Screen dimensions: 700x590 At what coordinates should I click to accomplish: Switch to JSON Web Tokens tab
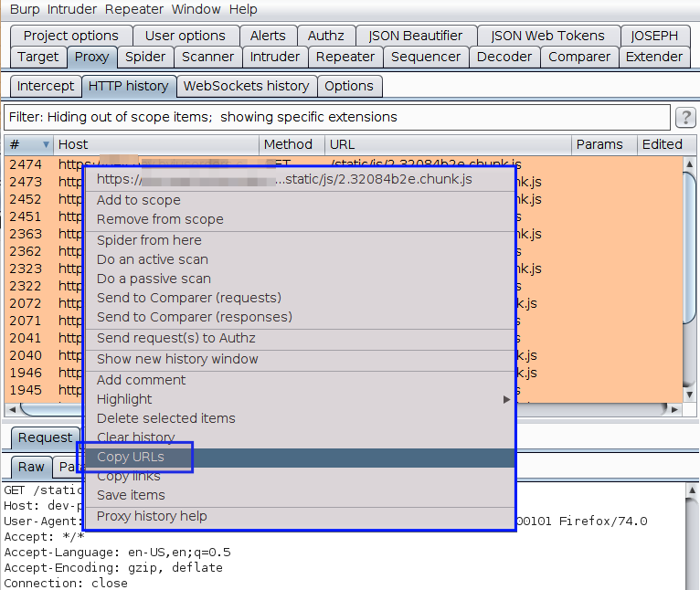click(x=547, y=36)
